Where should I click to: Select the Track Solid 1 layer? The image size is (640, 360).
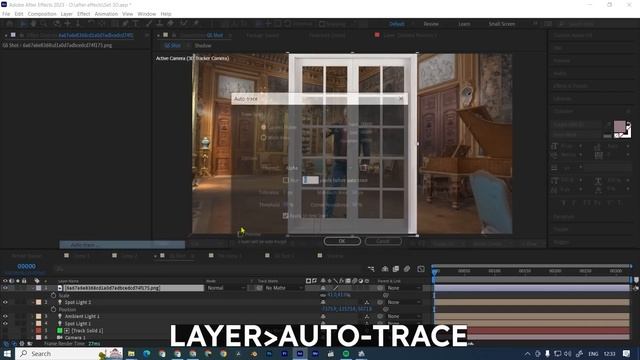click(87, 330)
